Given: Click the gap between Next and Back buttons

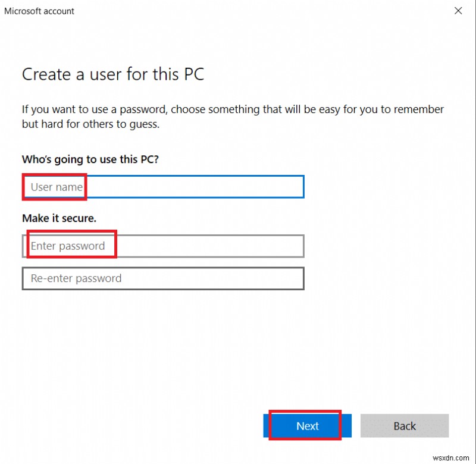Looking at the screenshot, I should [x=356, y=426].
